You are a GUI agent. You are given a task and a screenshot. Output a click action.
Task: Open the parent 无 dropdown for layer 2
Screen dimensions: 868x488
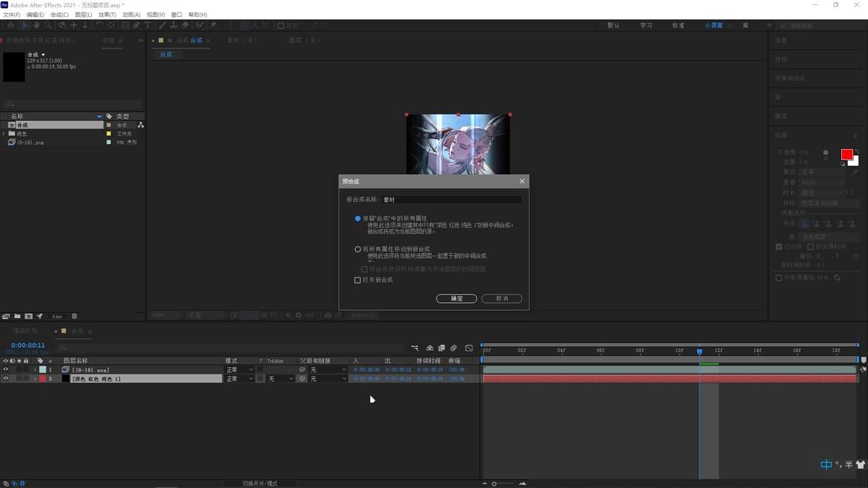pyautogui.click(x=328, y=379)
